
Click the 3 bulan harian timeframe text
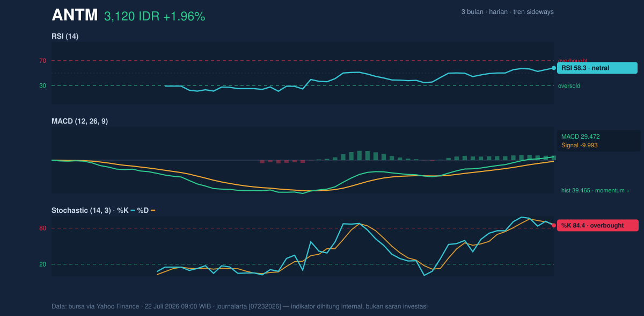click(x=507, y=12)
